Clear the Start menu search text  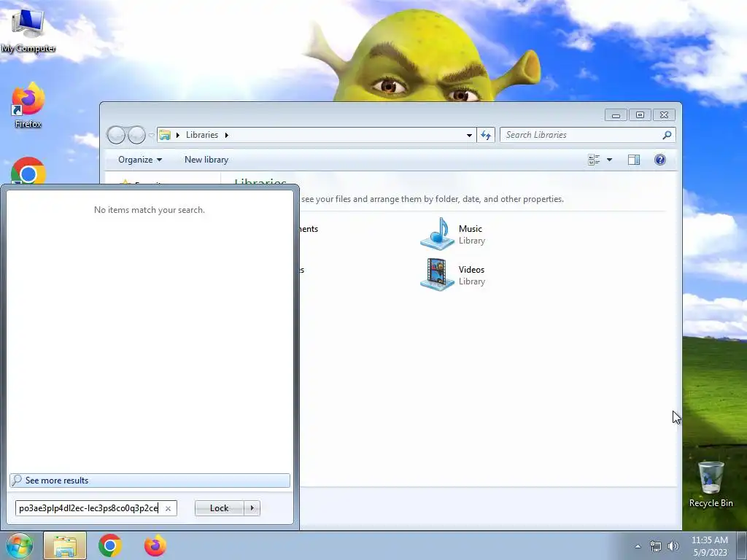[x=168, y=508]
